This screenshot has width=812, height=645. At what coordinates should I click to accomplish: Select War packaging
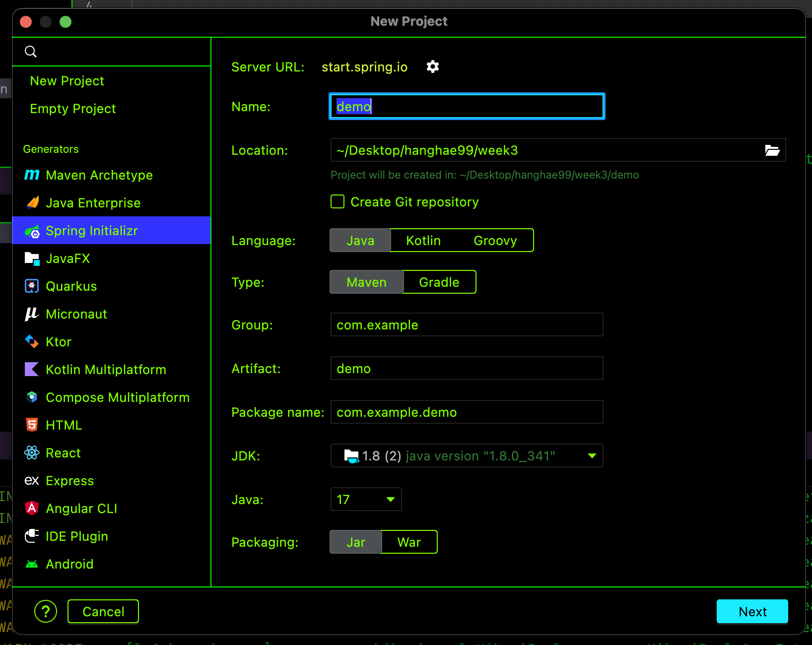click(x=409, y=542)
